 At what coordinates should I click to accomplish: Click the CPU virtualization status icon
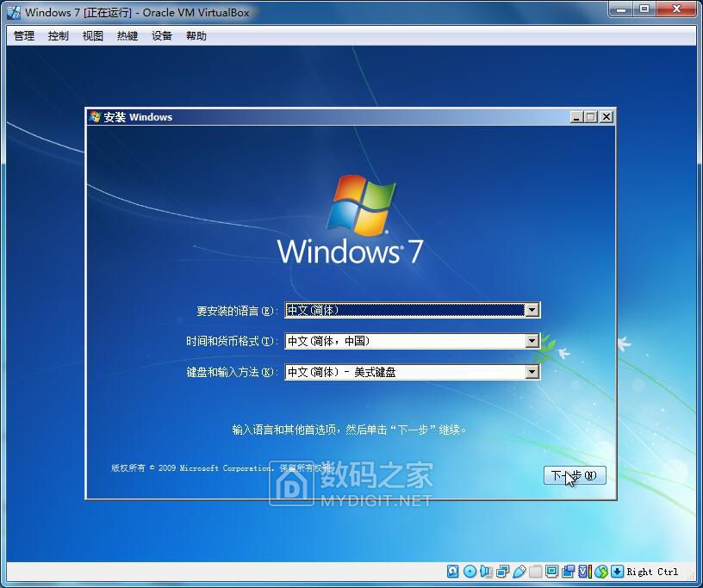(x=584, y=572)
